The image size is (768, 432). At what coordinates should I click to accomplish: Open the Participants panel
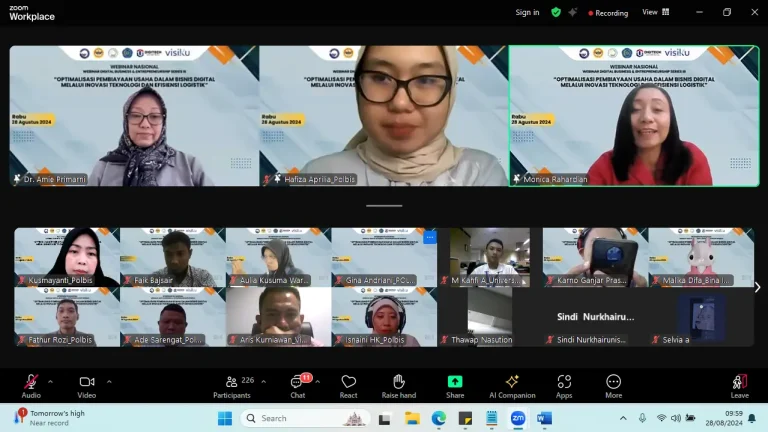[x=232, y=386]
